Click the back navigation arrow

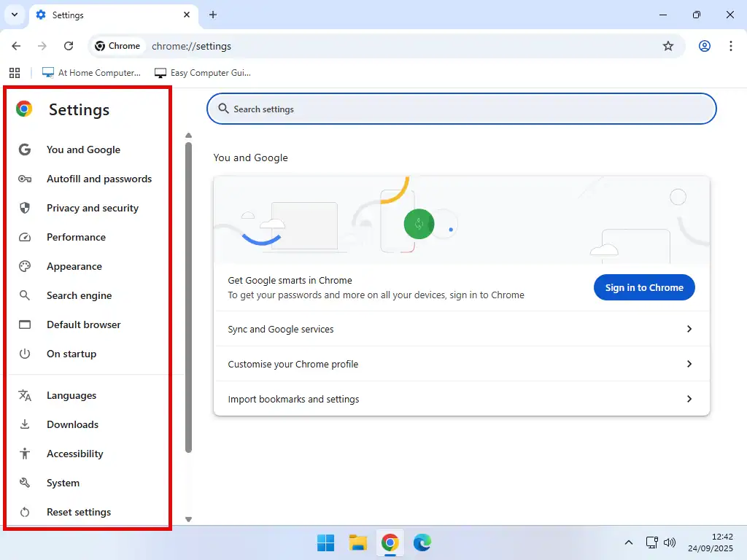(16, 46)
